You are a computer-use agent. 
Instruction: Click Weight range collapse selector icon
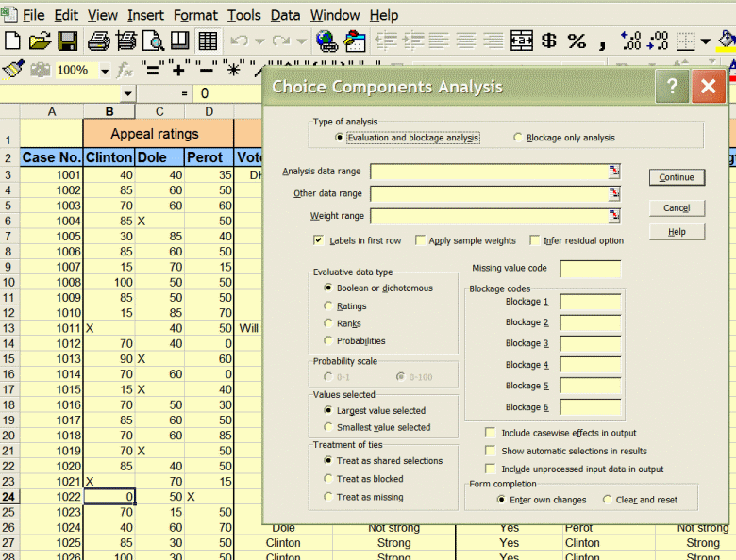pos(614,216)
